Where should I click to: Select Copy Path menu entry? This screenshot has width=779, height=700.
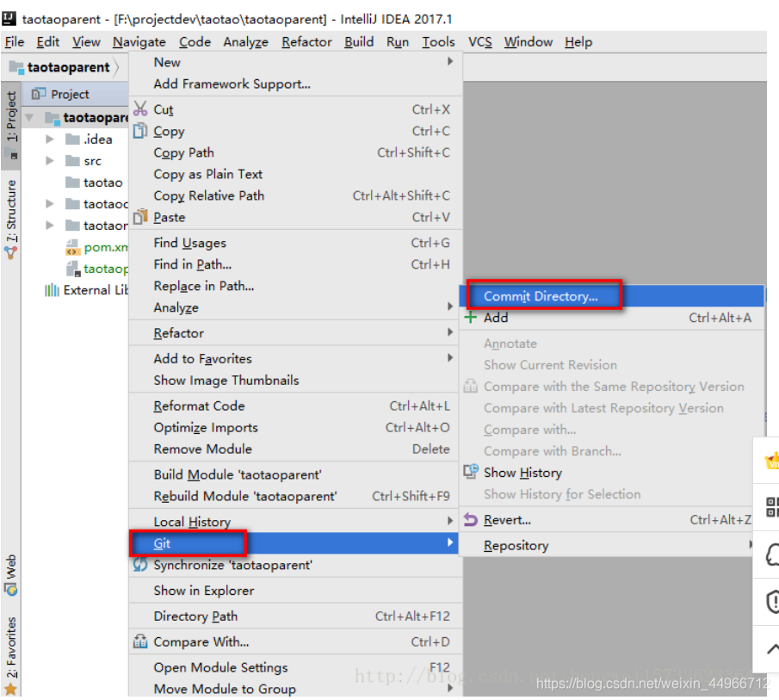[294, 152]
